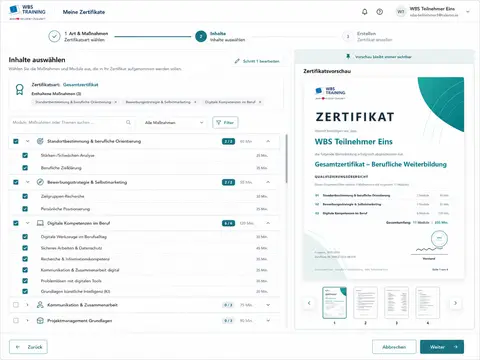Image resolution: width=480 pixels, height=360 pixels.
Task: Click the step 3 number circle
Action: (x=348, y=36)
